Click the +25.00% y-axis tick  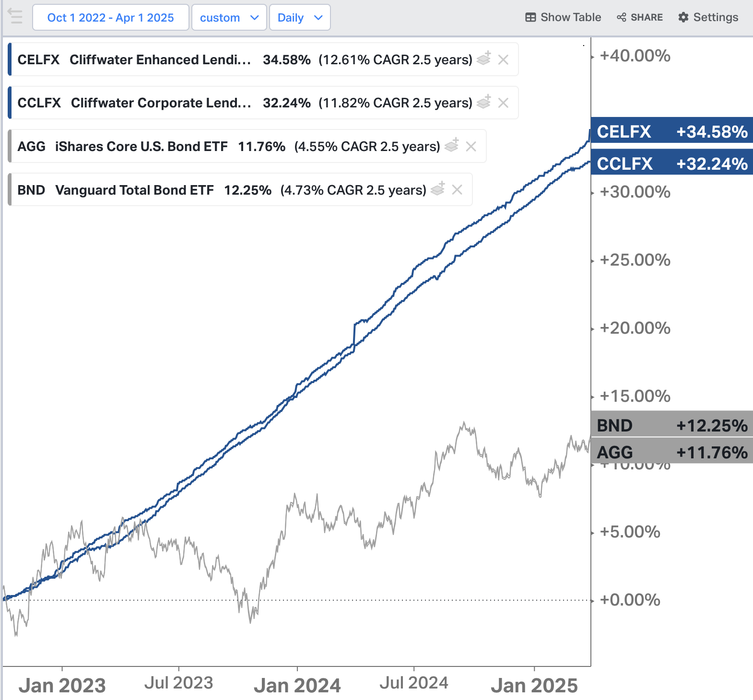(x=635, y=260)
